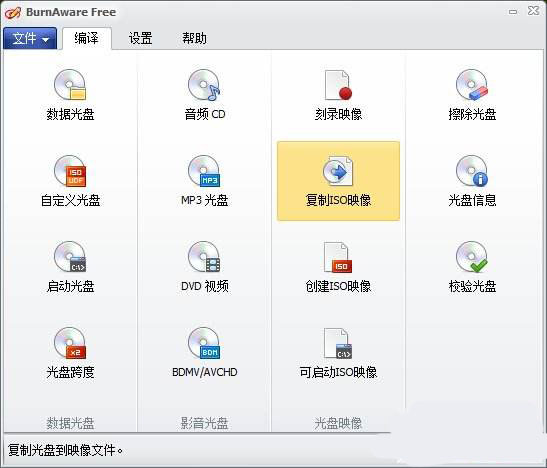Screen dimensions: 547x468
Task: Switch to the 编译 tab
Action: (x=87, y=38)
